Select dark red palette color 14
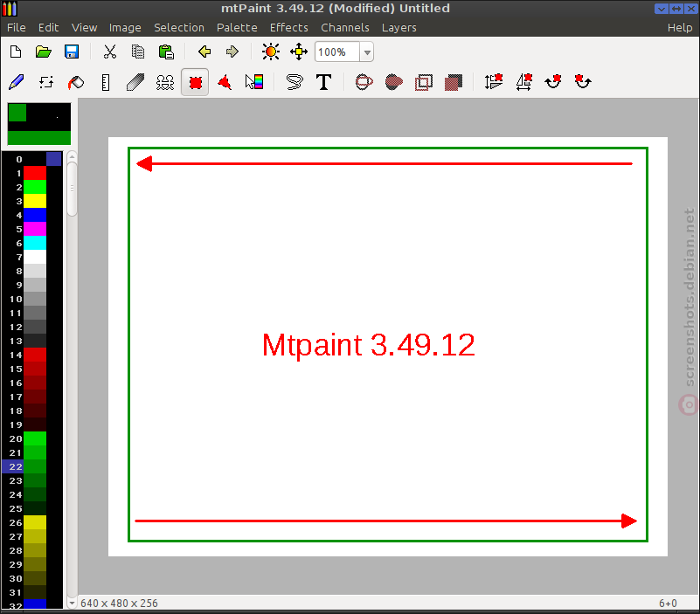Viewport: 700px width, 614px height. click(x=35, y=355)
